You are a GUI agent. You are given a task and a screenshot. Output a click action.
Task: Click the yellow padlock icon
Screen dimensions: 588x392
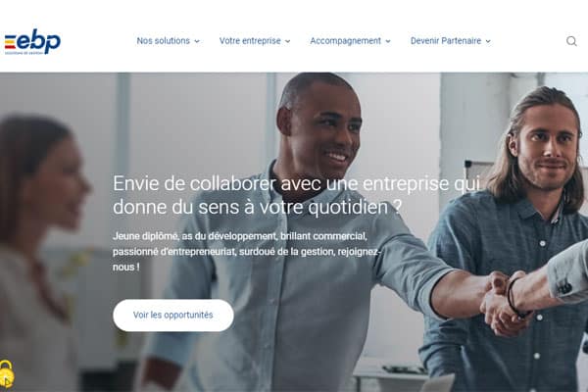pos(7,373)
